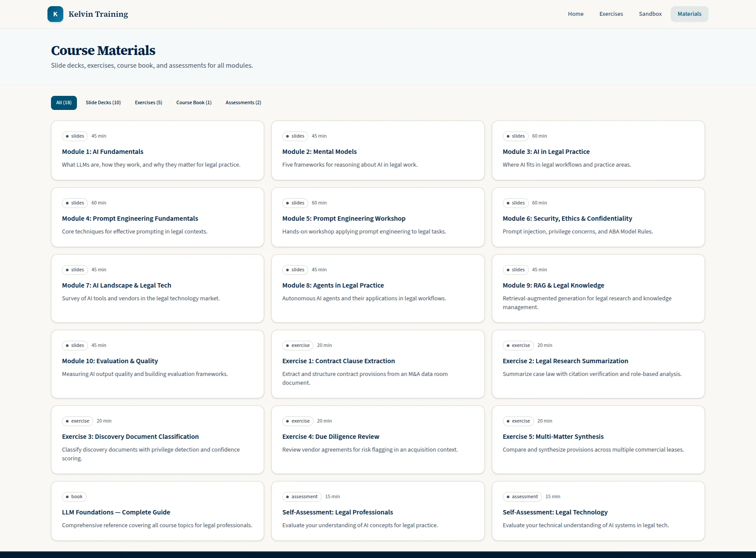Select the Course Book filter chip
This screenshot has width=756, height=558.
(x=194, y=102)
